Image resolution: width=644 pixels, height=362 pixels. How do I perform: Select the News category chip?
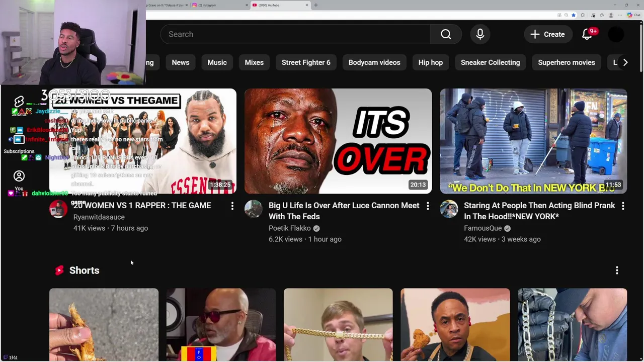tap(181, 62)
